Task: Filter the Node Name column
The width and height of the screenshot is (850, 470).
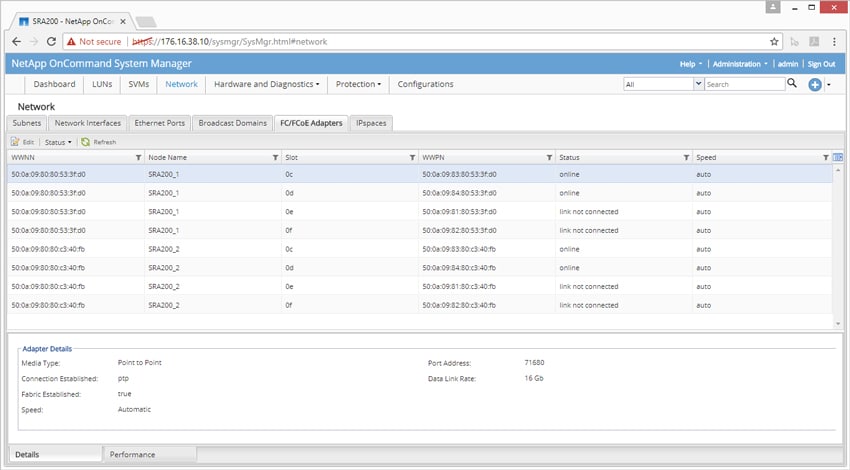Action: pos(275,158)
